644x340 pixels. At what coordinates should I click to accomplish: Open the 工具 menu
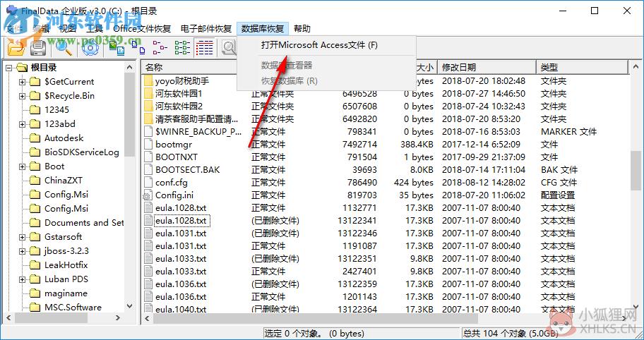pos(95,29)
